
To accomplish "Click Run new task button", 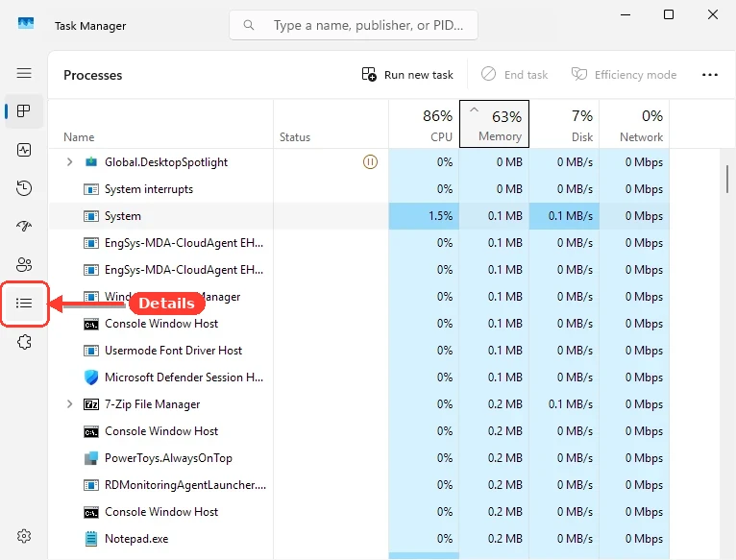I will coord(407,75).
